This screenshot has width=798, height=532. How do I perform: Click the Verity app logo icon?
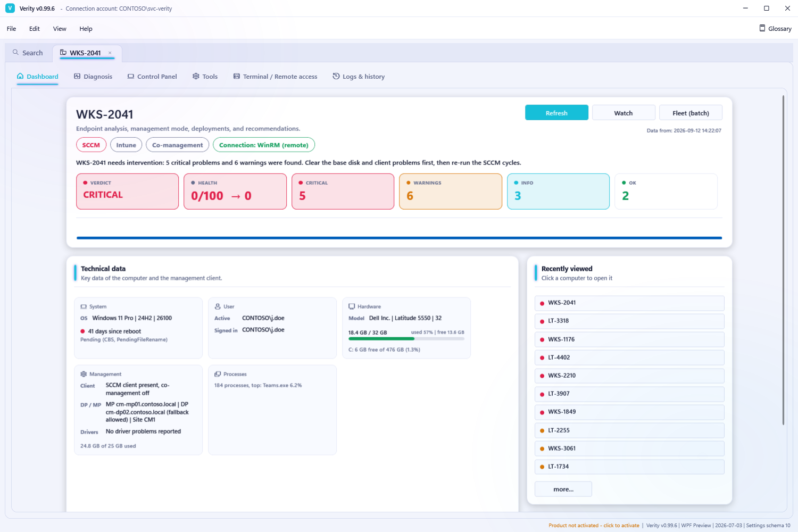pos(10,8)
